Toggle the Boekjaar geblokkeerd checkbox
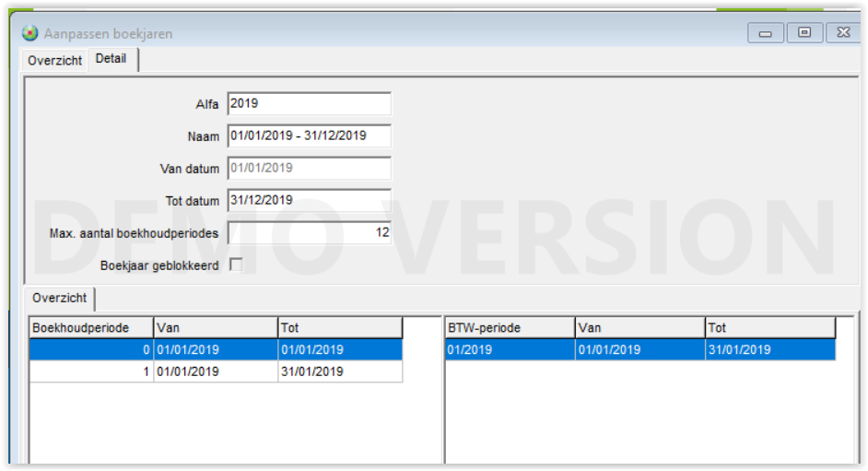The width and height of the screenshot is (868, 471). [236, 265]
